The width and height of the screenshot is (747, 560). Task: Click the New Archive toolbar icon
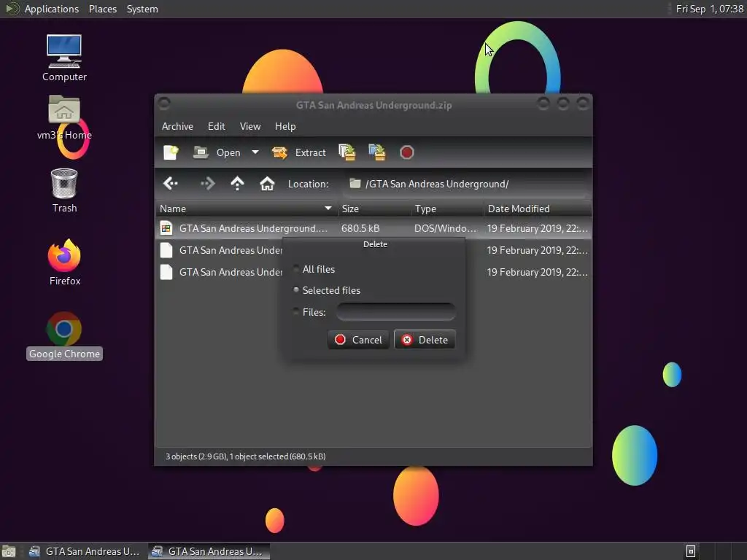click(171, 152)
